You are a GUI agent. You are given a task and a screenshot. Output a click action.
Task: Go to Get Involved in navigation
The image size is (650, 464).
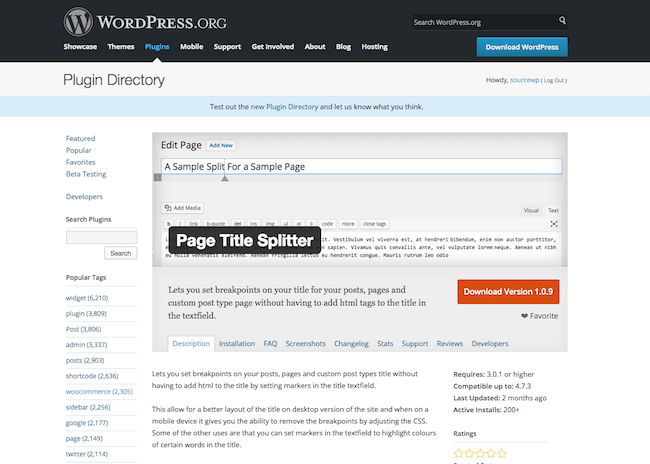pyautogui.click(x=272, y=46)
